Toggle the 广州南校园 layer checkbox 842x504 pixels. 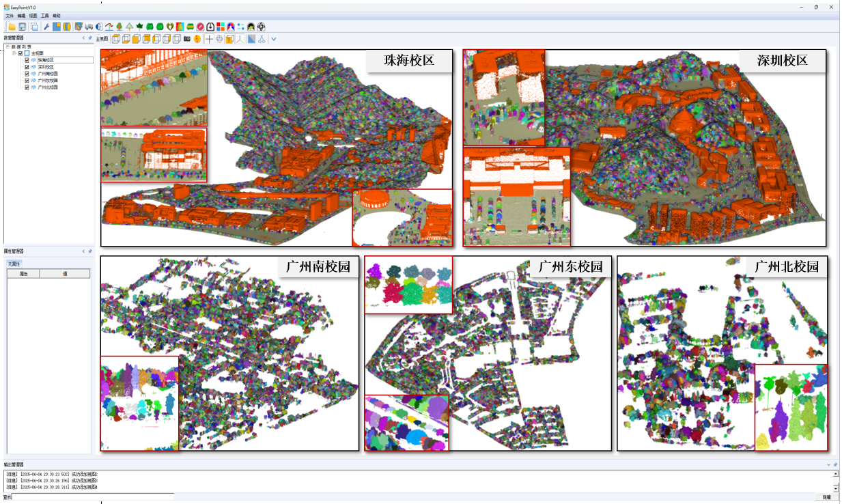pyautogui.click(x=27, y=74)
